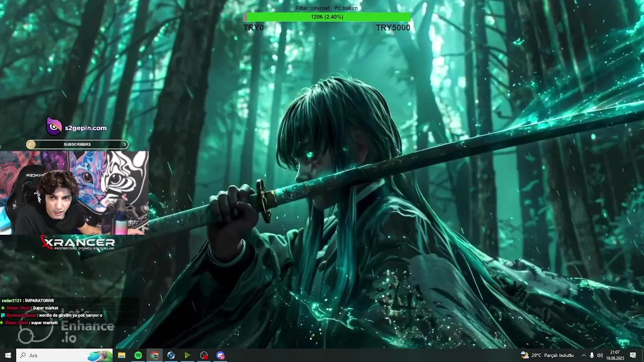The width and height of the screenshot is (644, 362).
Task: Open the green arrow app in taskbar
Action: (188, 355)
